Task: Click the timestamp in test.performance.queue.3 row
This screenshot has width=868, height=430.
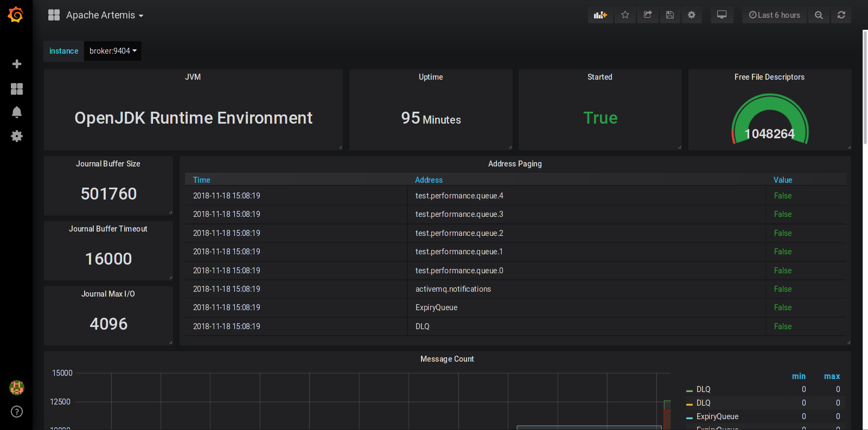Action: click(x=227, y=214)
